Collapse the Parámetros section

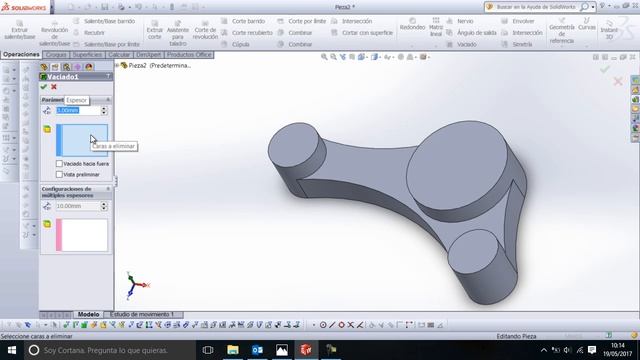[108, 100]
